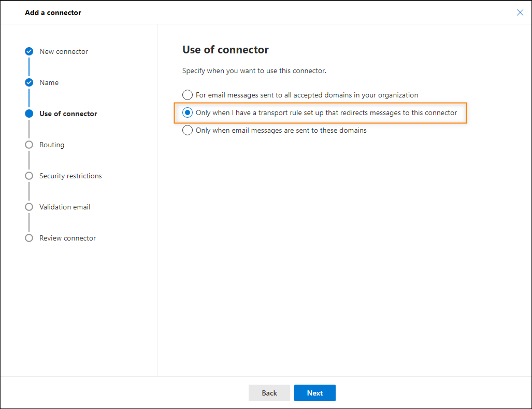Open the Use of connector step label

[68, 114]
